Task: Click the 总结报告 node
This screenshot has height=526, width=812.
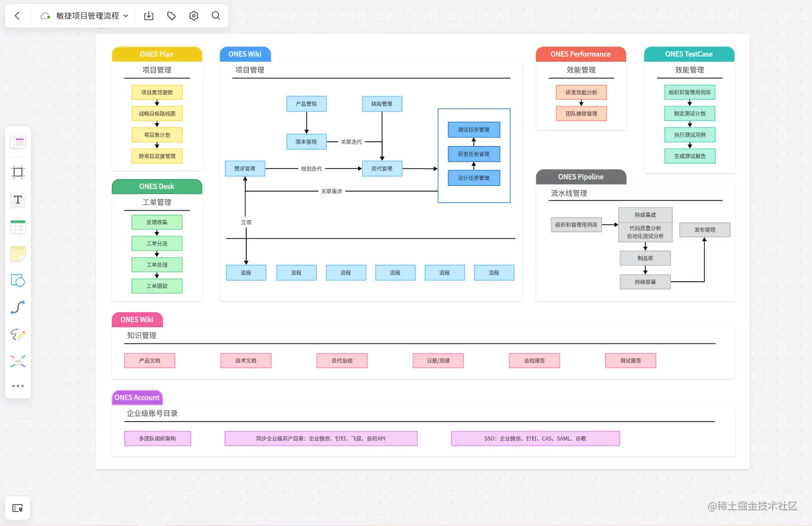Action: [534, 360]
